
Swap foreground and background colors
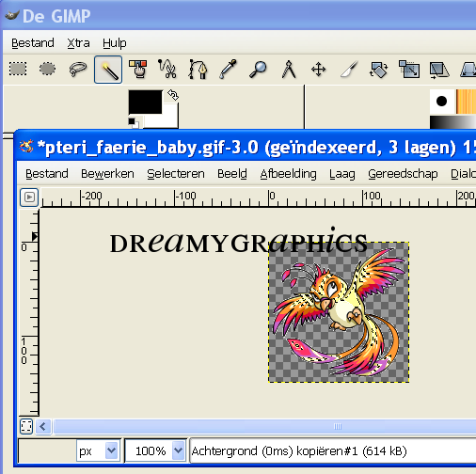173,95
